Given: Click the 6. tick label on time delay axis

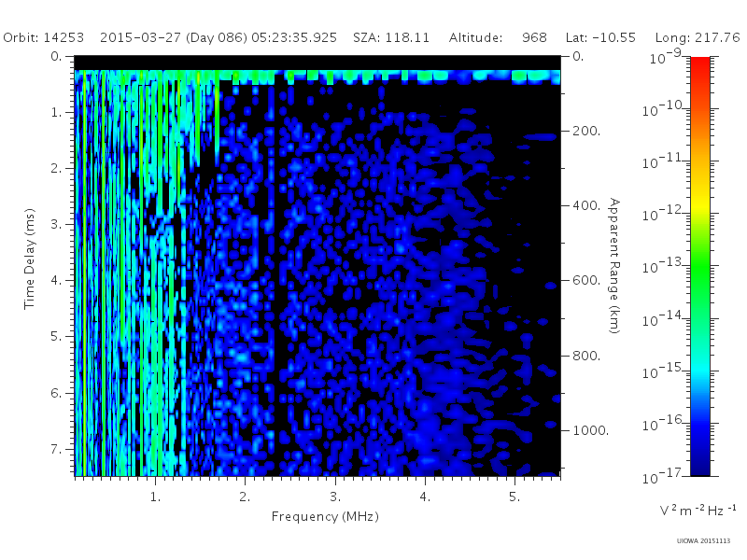Looking at the screenshot, I should coord(56,393).
